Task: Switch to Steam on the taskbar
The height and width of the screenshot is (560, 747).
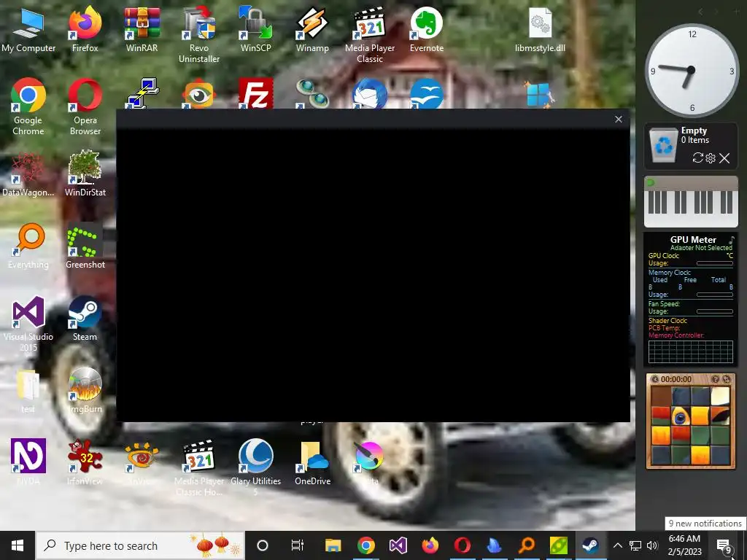Action: [591, 545]
